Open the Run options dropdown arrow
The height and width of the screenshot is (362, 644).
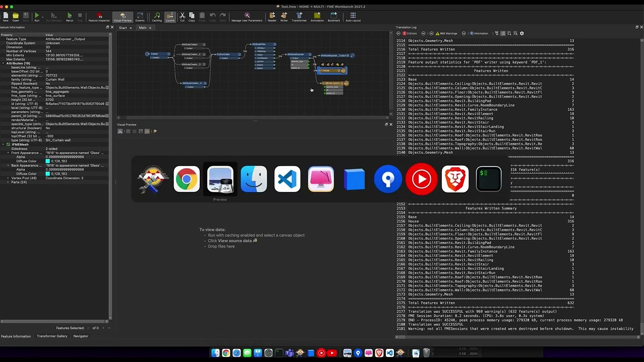42,16
